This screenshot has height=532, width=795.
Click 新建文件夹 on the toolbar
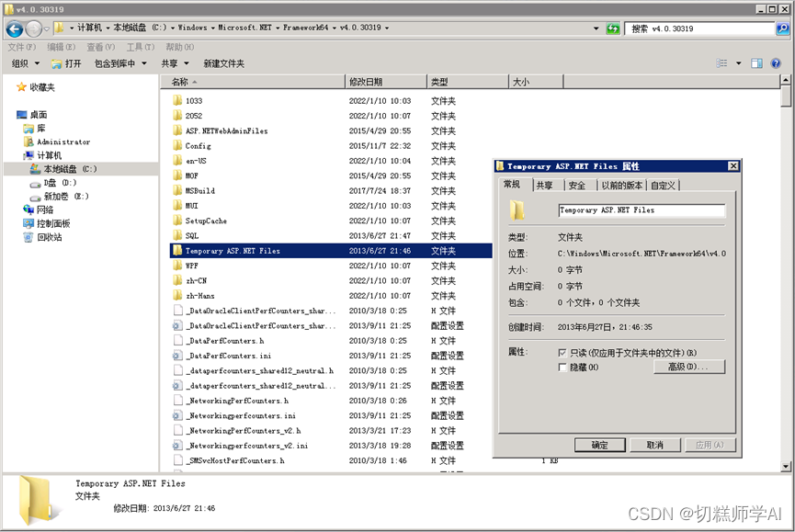tap(223, 63)
